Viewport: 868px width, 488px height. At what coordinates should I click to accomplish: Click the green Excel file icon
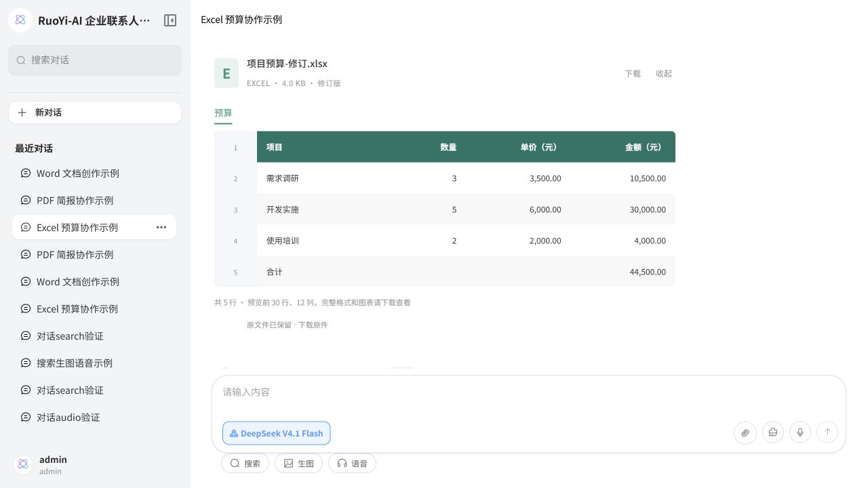coord(226,73)
